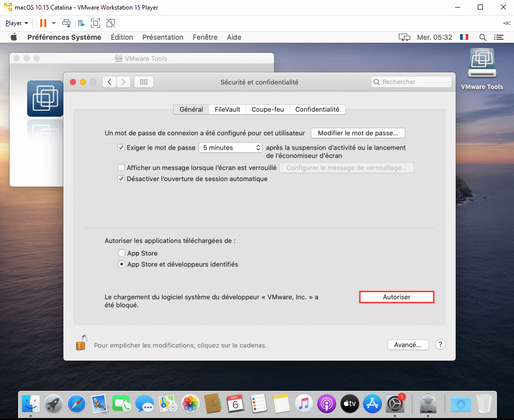Select App Store et développeurs identifiés

[x=122, y=264]
